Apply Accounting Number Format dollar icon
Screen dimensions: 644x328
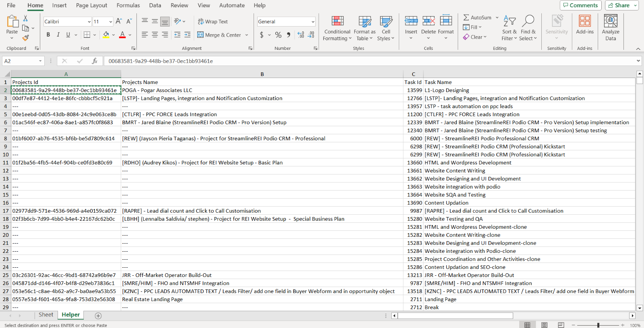coord(262,35)
